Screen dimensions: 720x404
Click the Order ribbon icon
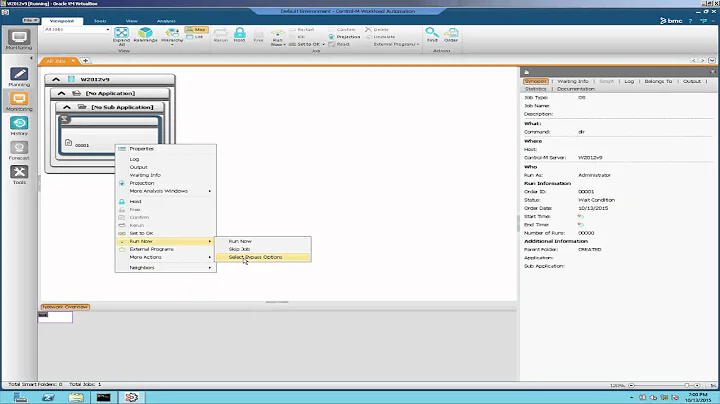(451, 35)
